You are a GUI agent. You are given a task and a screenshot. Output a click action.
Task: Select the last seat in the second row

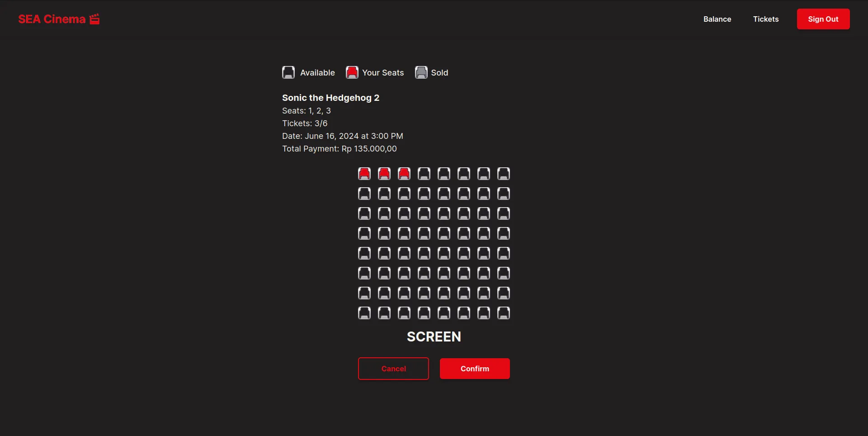(504, 193)
